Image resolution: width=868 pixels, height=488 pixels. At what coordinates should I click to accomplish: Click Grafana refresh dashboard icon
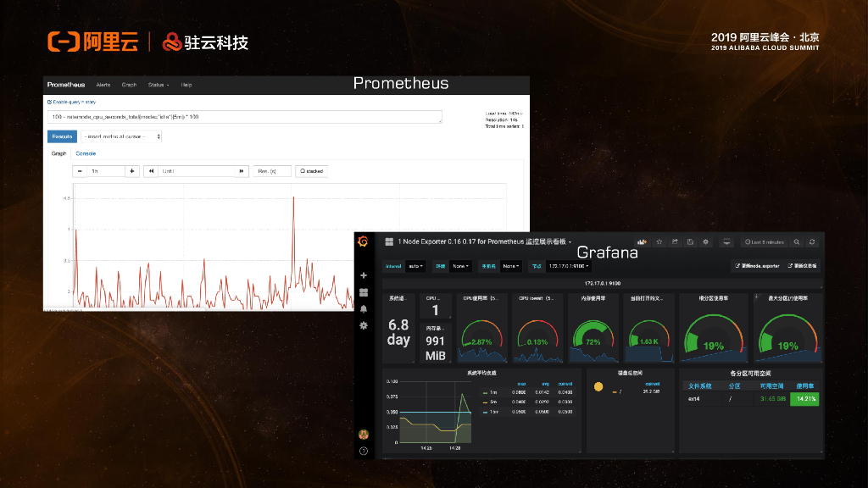coord(812,241)
